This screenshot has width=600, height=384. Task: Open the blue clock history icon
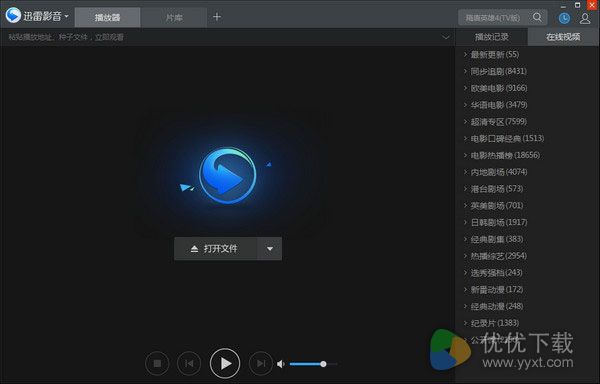(x=564, y=18)
